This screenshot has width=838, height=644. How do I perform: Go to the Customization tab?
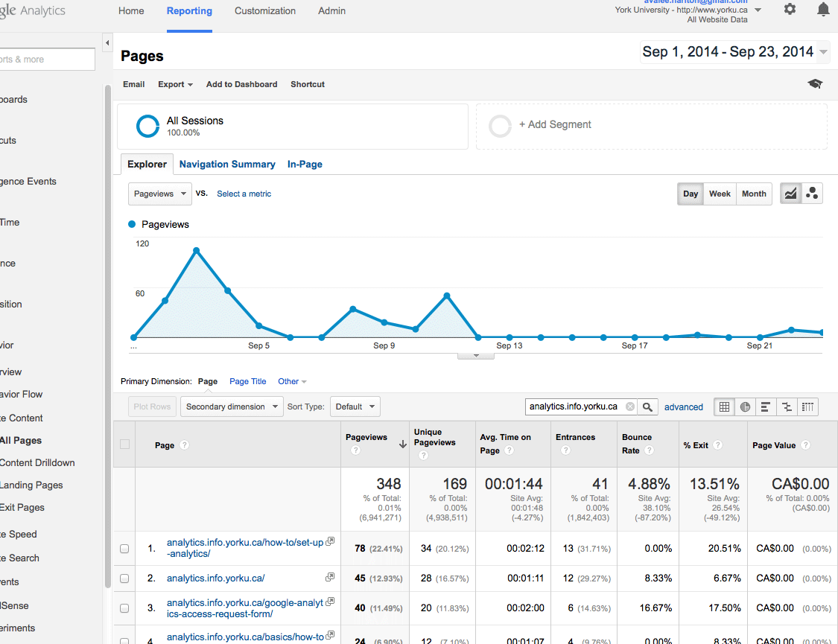pos(265,10)
